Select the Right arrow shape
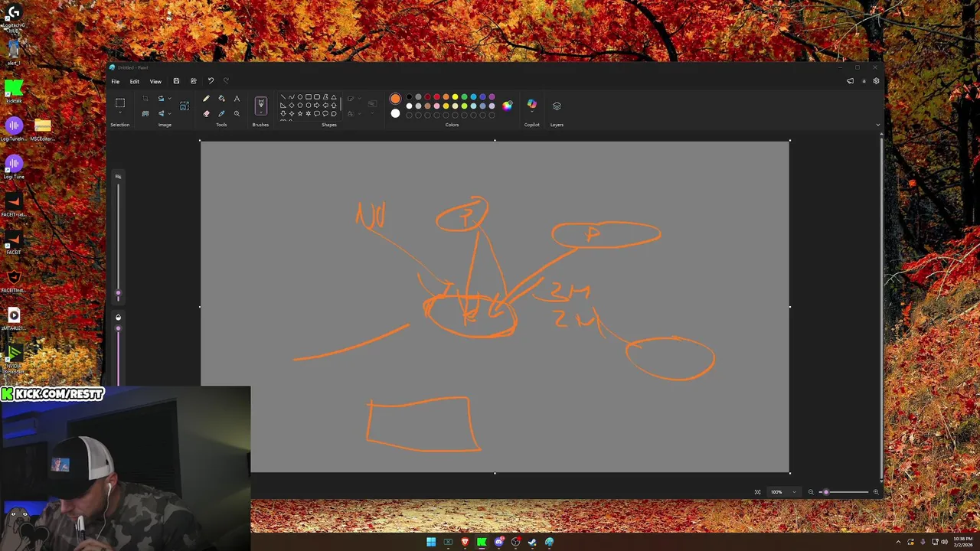 pyautogui.click(x=317, y=106)
